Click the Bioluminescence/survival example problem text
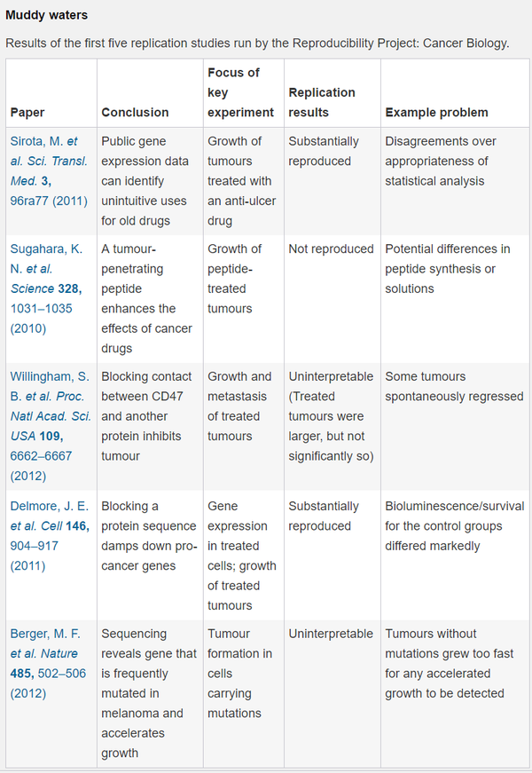Viewport: 532px width, 773px height. [455, 526]
